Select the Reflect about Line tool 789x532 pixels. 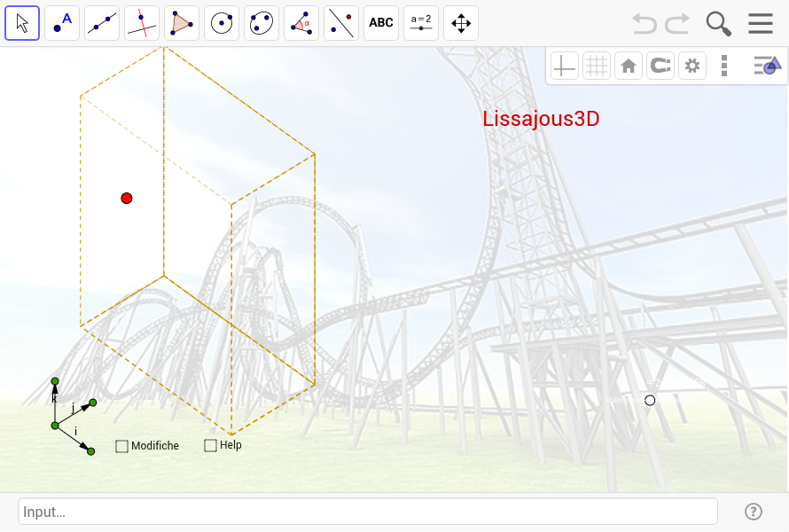point(341,23)
